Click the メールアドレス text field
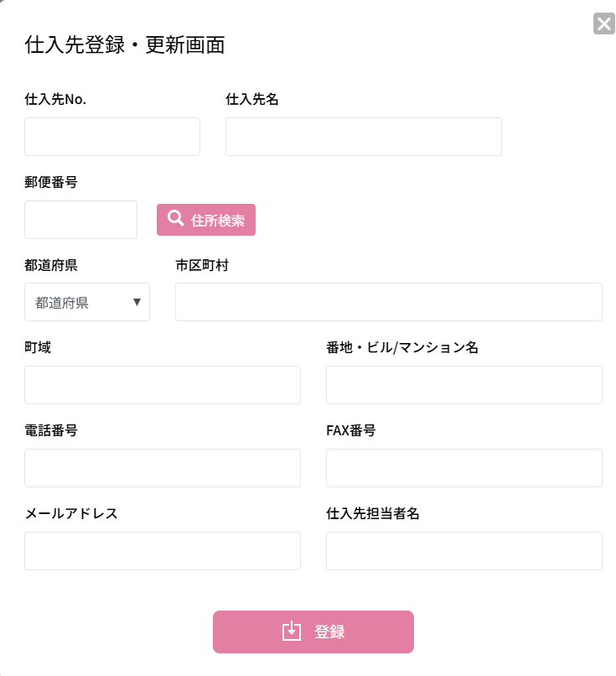616x676 pixels. click(x=162, y=551)
